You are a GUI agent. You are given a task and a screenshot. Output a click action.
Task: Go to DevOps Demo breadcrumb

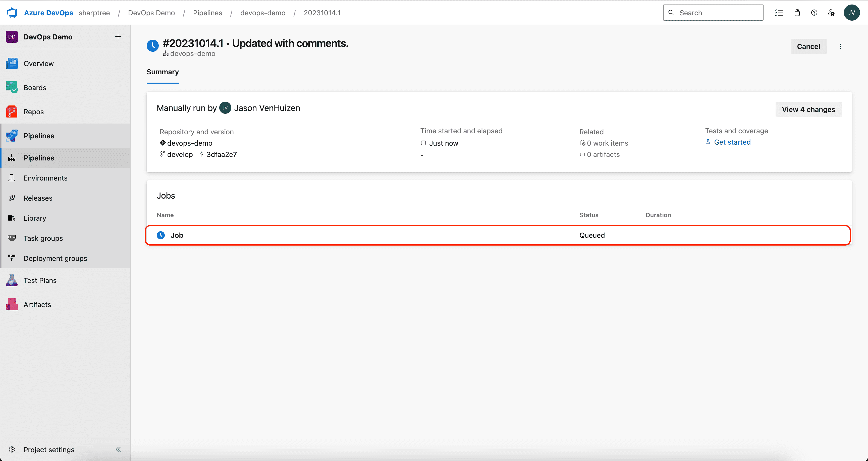click(x=151, y=13)
